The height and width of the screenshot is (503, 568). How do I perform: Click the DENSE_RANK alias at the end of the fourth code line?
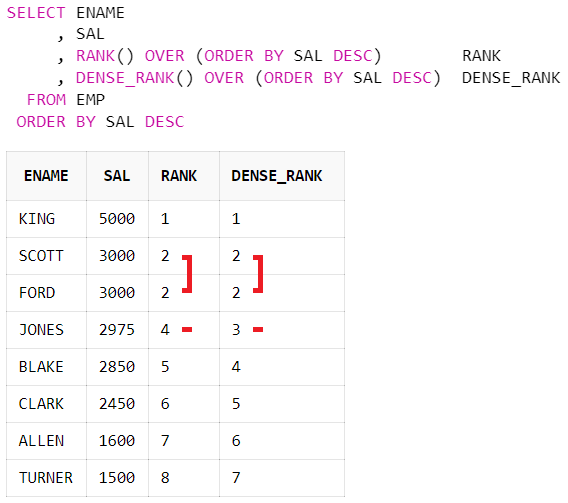tap(511, 78)
